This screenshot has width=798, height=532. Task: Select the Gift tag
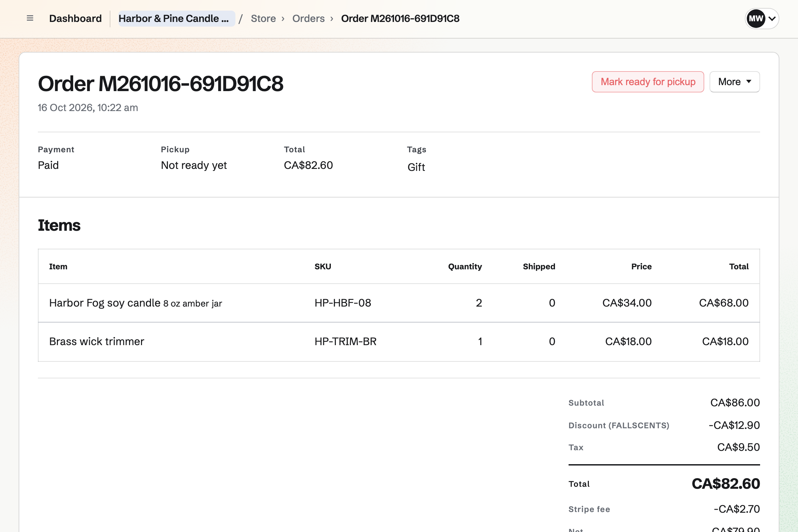coord(416,167)
